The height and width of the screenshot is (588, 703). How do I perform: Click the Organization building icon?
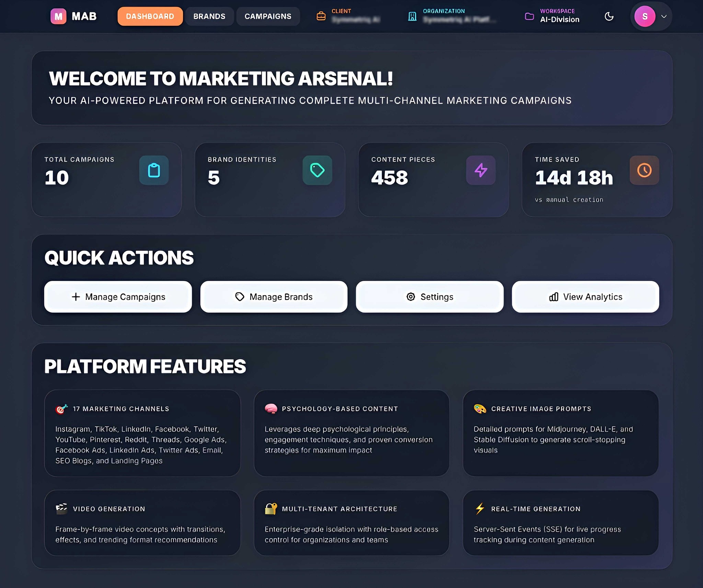(412, 15)
